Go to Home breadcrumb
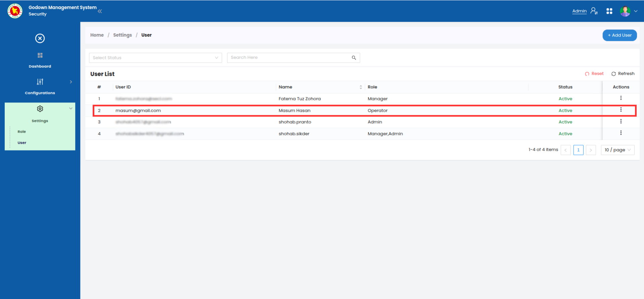 (x=97, y=35)
